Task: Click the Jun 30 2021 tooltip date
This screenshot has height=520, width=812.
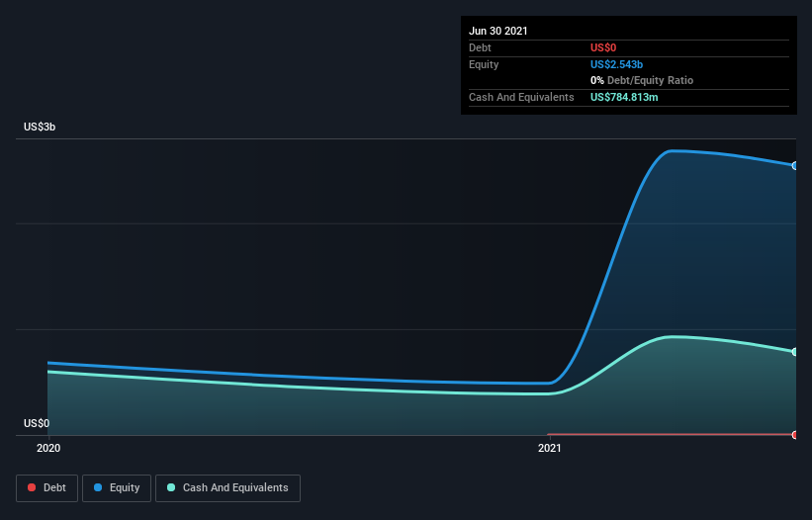Action: pyautogui.click(x=498, y=31)
